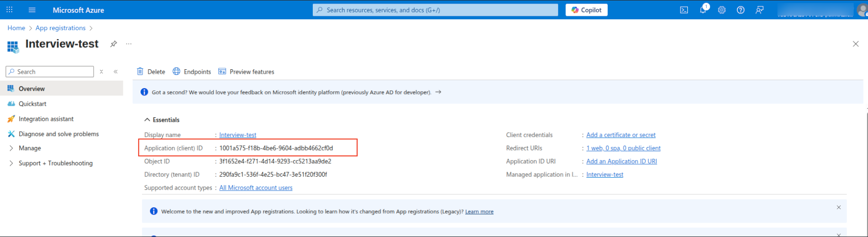The height and width of the screenshot is (237, 868).
Task: Open the notifications bell
Action: [x=703, y=10]
